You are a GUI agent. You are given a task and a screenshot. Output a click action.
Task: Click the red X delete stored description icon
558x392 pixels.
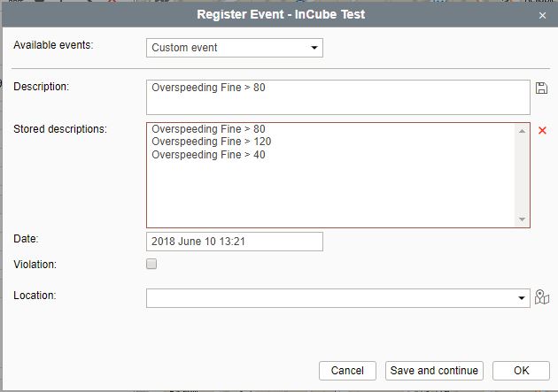pos(542,131)
